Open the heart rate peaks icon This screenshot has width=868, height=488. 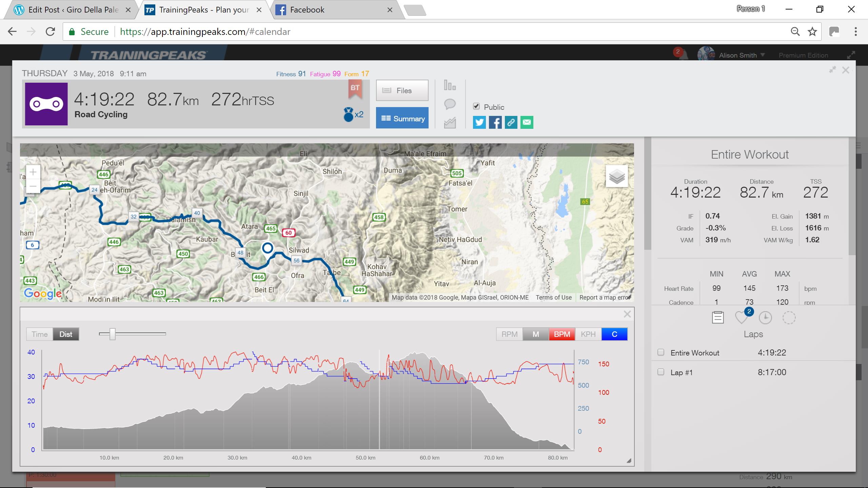tap(742, 318)
